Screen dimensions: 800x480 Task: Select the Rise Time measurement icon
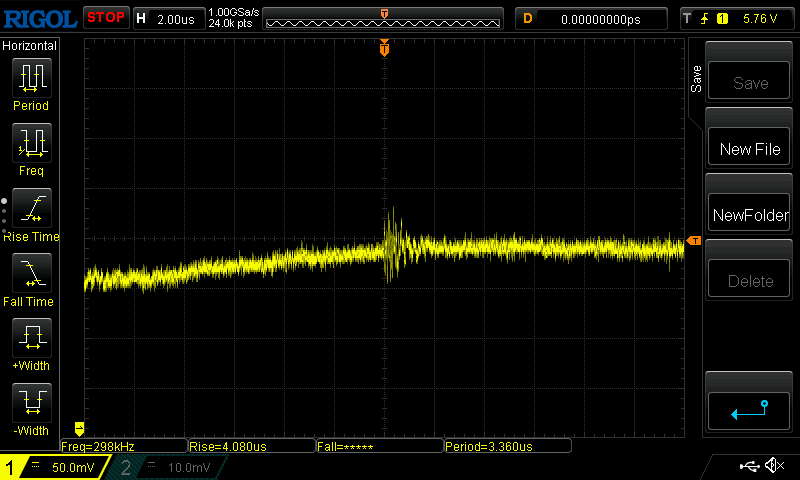point(32,208)
